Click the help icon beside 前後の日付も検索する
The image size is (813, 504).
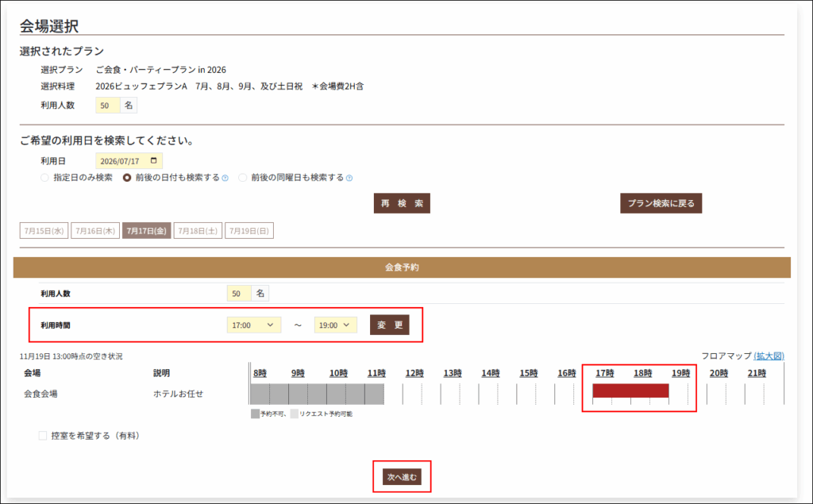click(225, 179)
